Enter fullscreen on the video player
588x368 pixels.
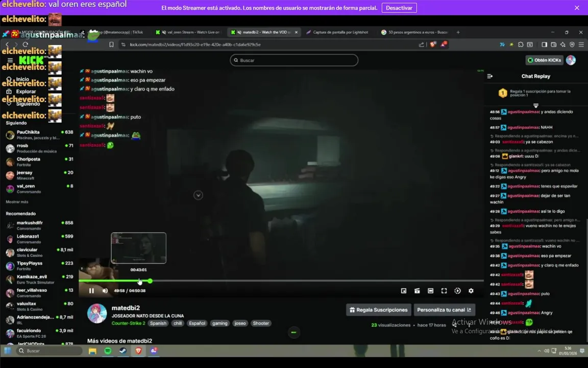tap(444, 291)
